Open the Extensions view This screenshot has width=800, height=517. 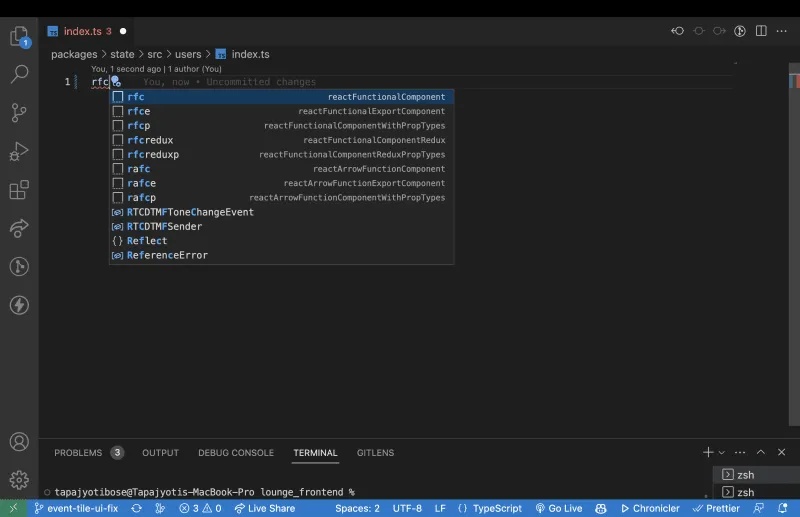[19, 190]
